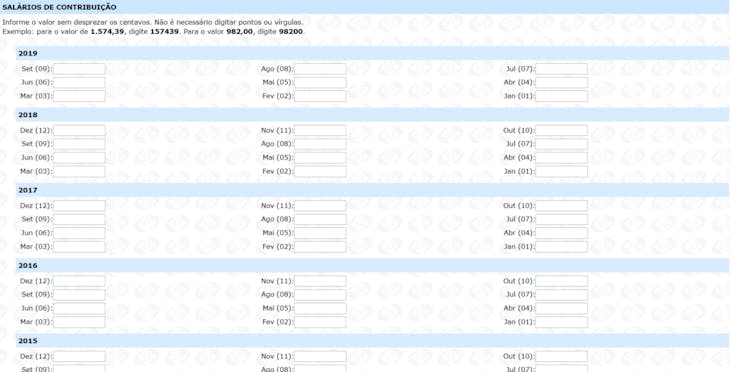
Task: Click the 2017 Dez (12) input box
Action: pos(79,206)
